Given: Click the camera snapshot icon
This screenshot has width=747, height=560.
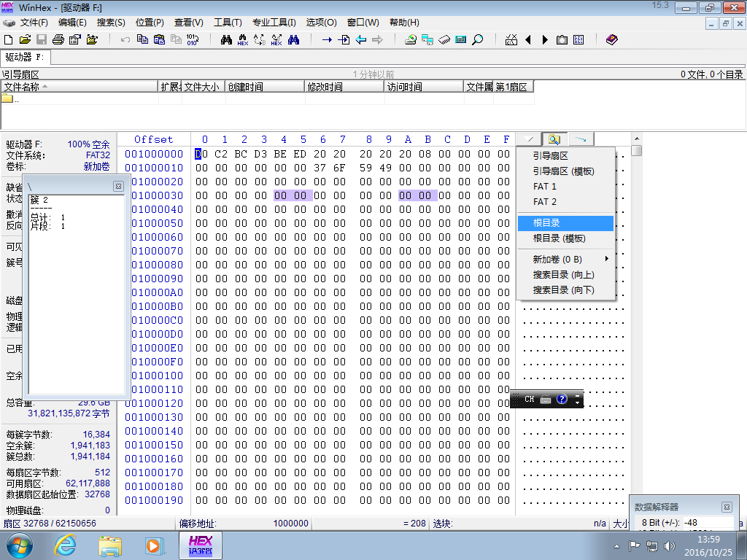Looking at the screenshot, I should (x=562, y=40).
